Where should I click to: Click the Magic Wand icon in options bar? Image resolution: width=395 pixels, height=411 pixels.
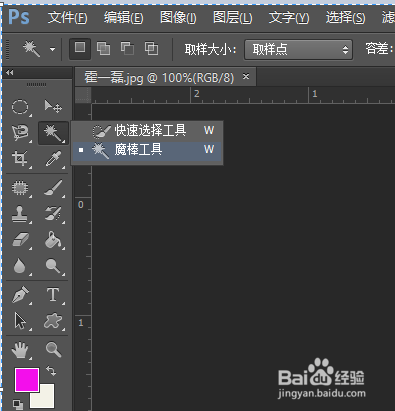point(32,49)
